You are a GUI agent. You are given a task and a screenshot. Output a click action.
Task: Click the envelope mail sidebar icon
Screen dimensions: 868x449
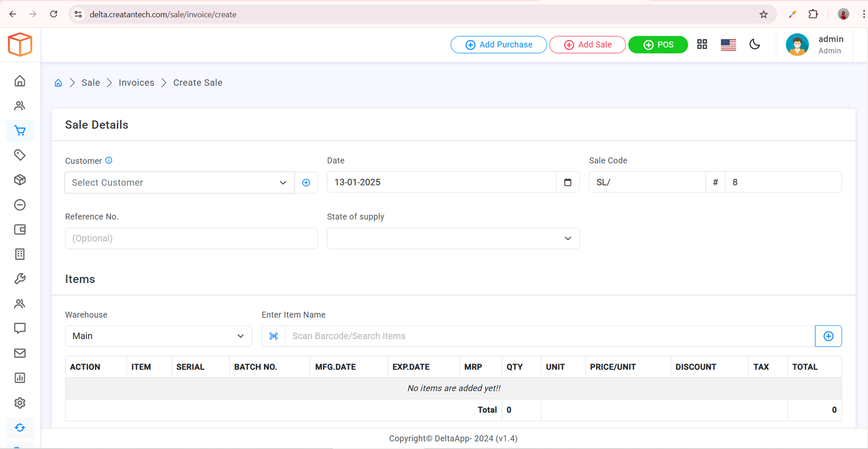point(20,353)
